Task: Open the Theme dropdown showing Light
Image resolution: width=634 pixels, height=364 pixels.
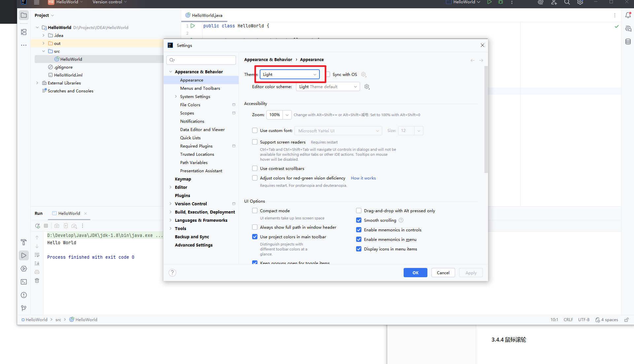Action: (289, 74)
